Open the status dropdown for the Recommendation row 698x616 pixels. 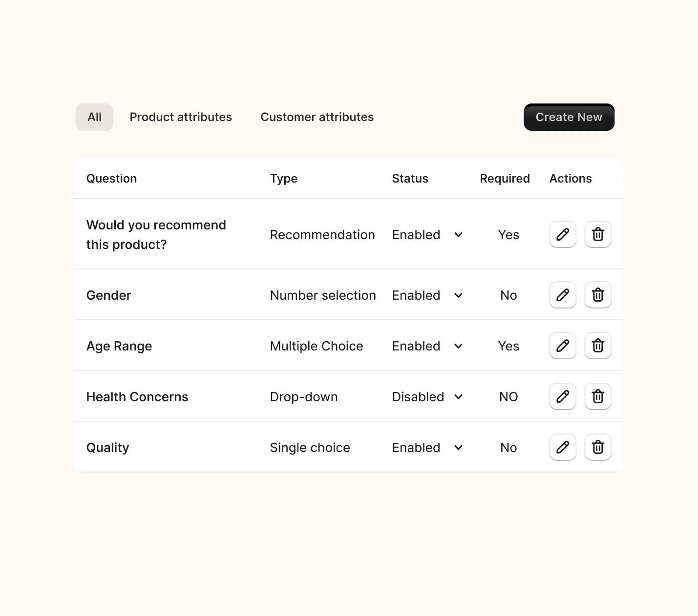pyautogui.click(x=427, y=235)
